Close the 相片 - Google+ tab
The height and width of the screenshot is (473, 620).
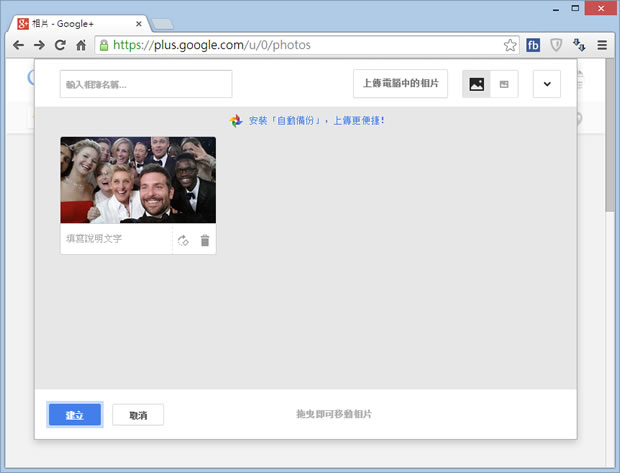point(139,24)
